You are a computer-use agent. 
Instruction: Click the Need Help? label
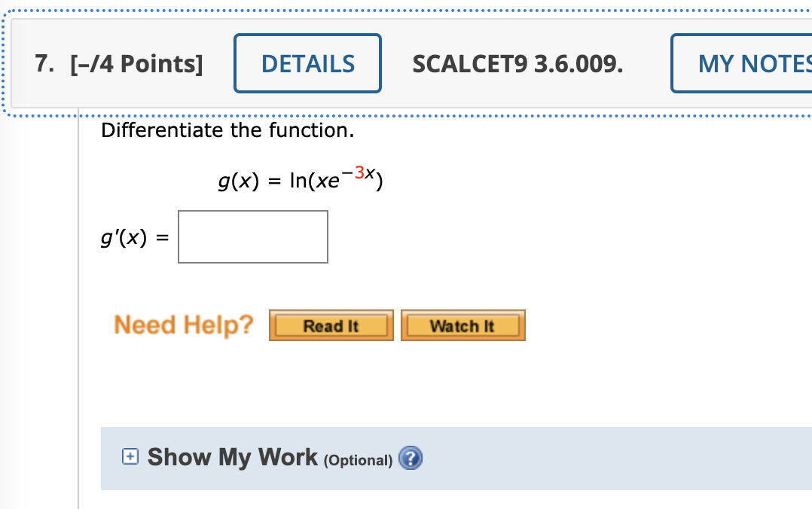click(183, 325)
